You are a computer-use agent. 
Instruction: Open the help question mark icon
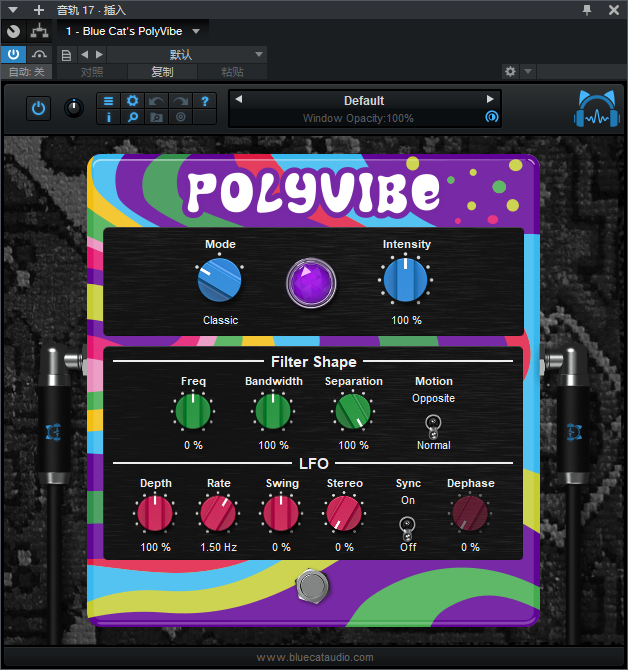tap(205, 101)
